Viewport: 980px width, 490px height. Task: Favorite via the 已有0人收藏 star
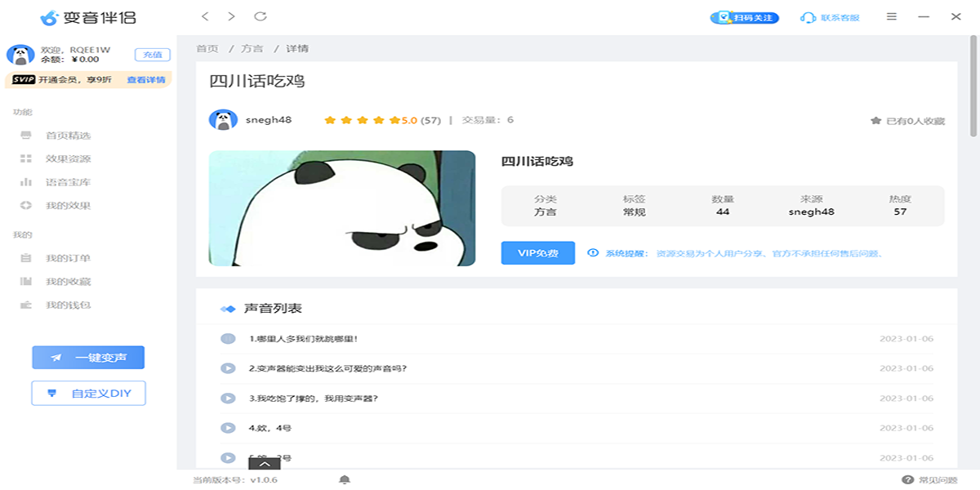875,121
